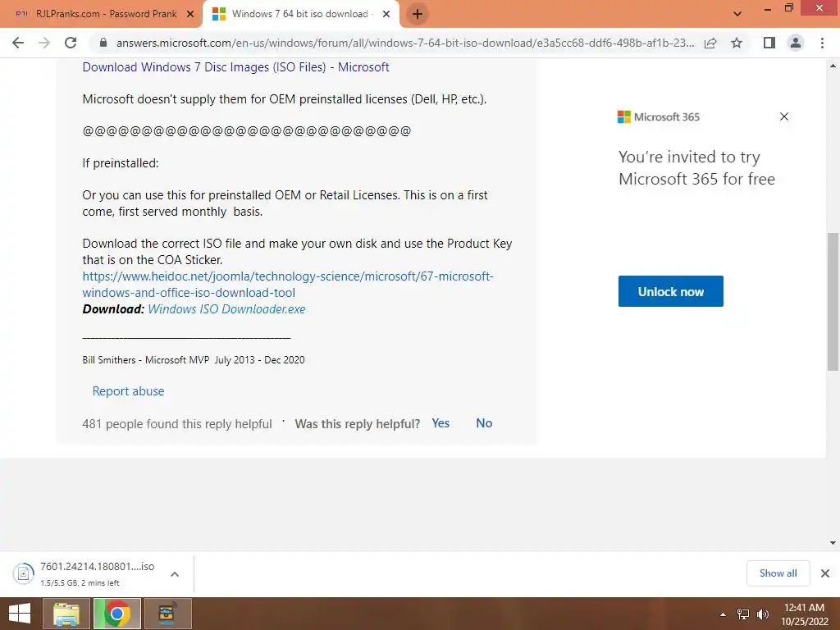Open File Explorer from the taskbar
Viewport: 840px width, 630px height.
[x=67, y=614]
